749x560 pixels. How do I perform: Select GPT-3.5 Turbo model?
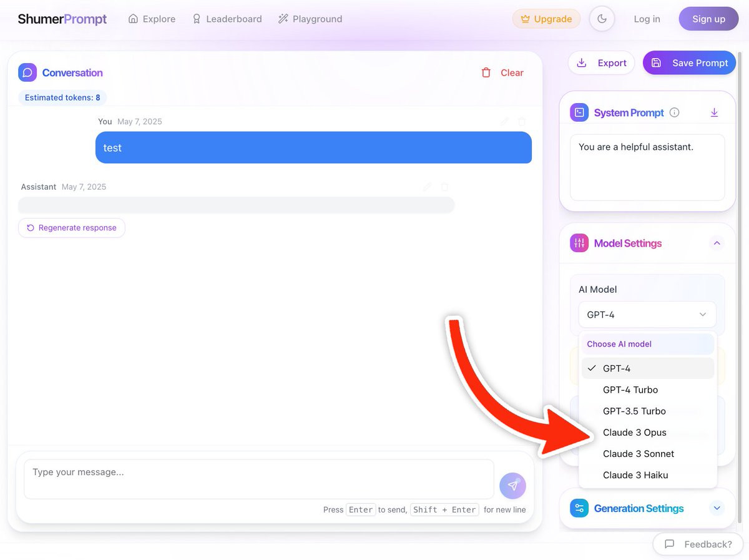tap(648, 411)
